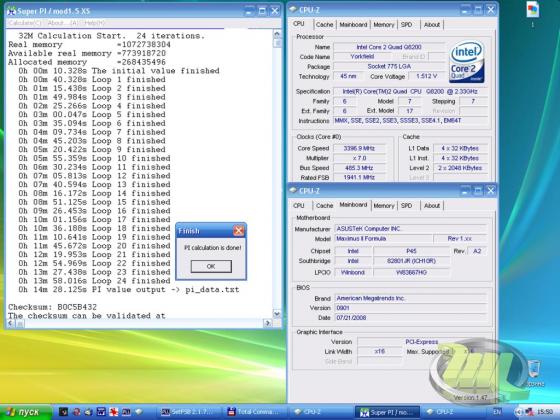The height and width of the screenshot is (420, 560).
Task: Click the fifth quick launch icon, red star
Action: click(114, 412)
